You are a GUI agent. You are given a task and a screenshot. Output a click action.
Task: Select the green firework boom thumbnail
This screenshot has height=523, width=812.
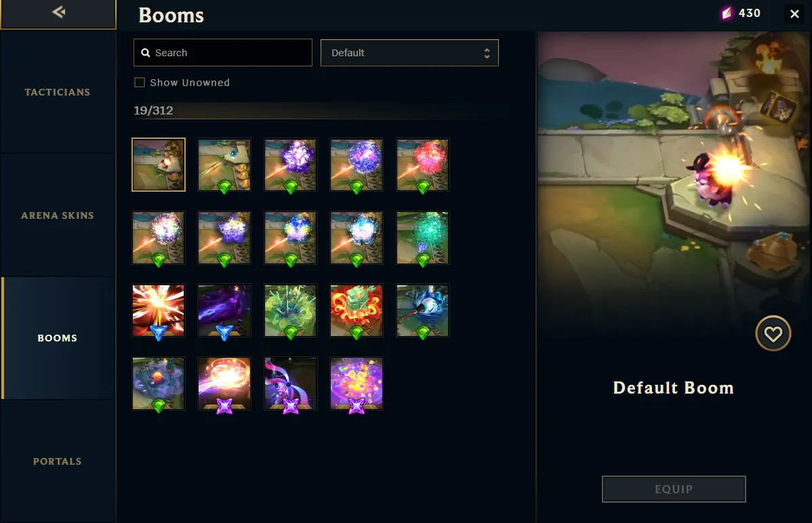(422, 238)
